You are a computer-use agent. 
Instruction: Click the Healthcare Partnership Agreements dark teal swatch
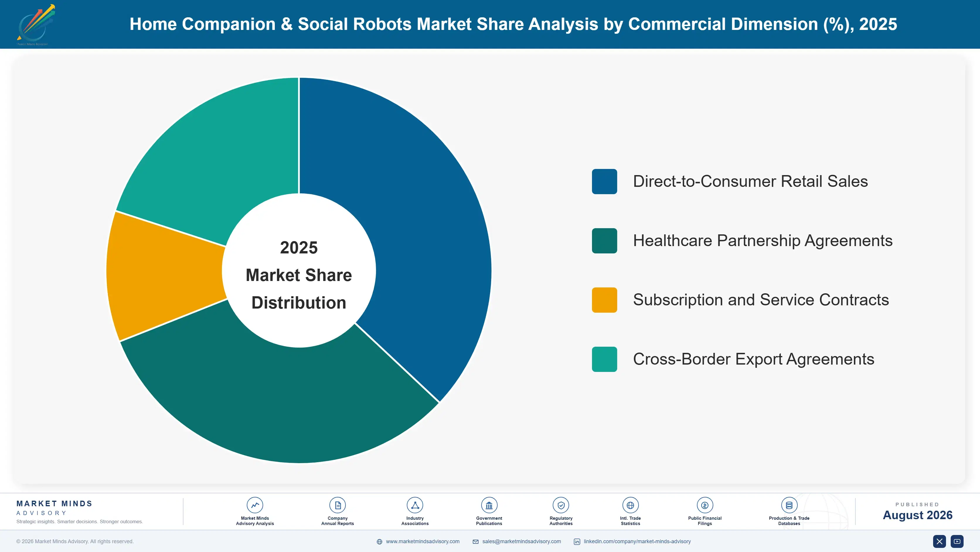click(x=604, y=241)
